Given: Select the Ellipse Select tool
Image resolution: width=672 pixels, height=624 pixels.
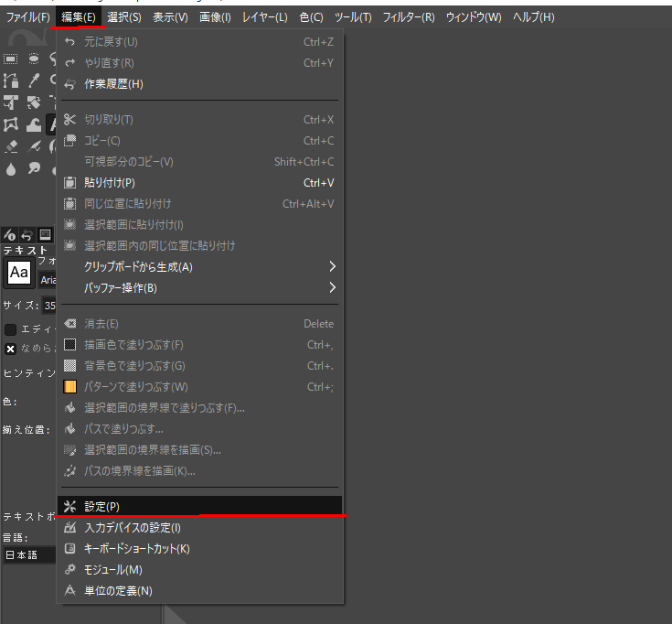Looking at the screenshot, I should (x=34, y=59).
